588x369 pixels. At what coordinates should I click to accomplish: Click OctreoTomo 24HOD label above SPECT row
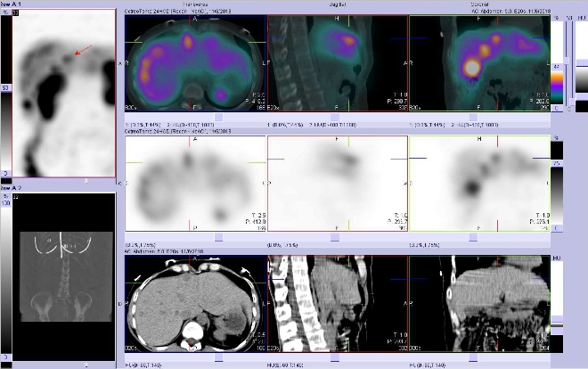[x=178, y=132]
